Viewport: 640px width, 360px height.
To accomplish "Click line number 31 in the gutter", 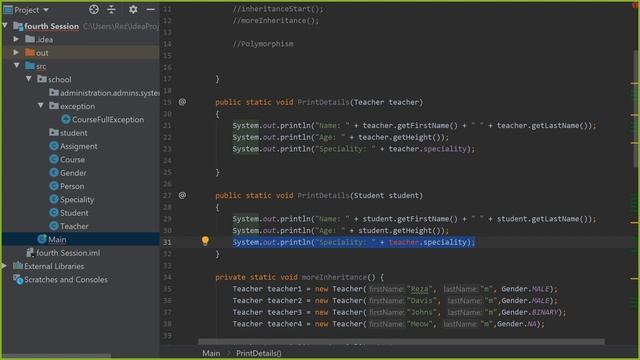I will coord(167,242).
